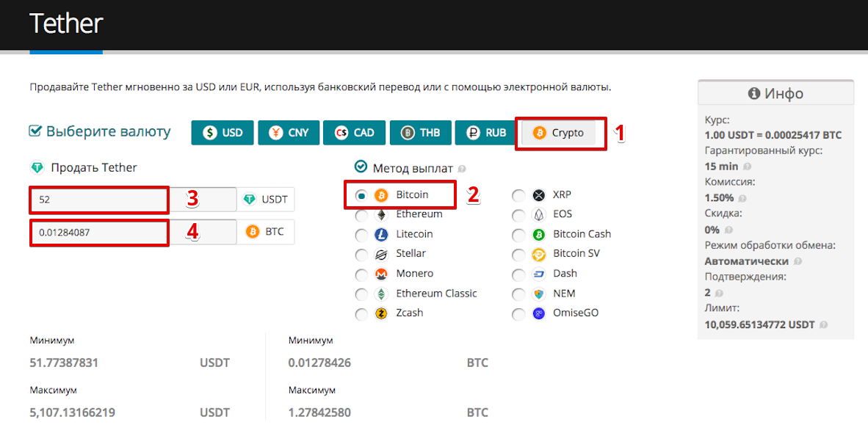Click the USDT unit label beside amount field
Viewport: 868px width, 433px height.
click(267, 200)
